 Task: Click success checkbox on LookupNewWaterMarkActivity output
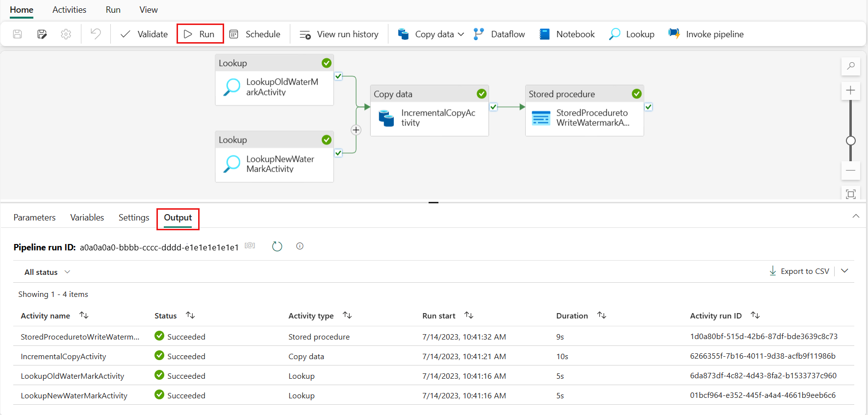[x=338, y=153]
